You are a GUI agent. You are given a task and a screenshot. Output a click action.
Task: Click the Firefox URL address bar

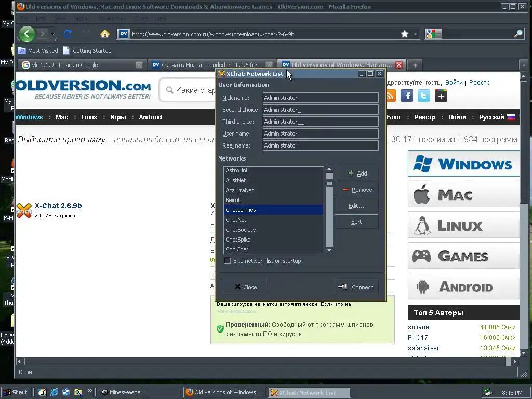(264, 34)
